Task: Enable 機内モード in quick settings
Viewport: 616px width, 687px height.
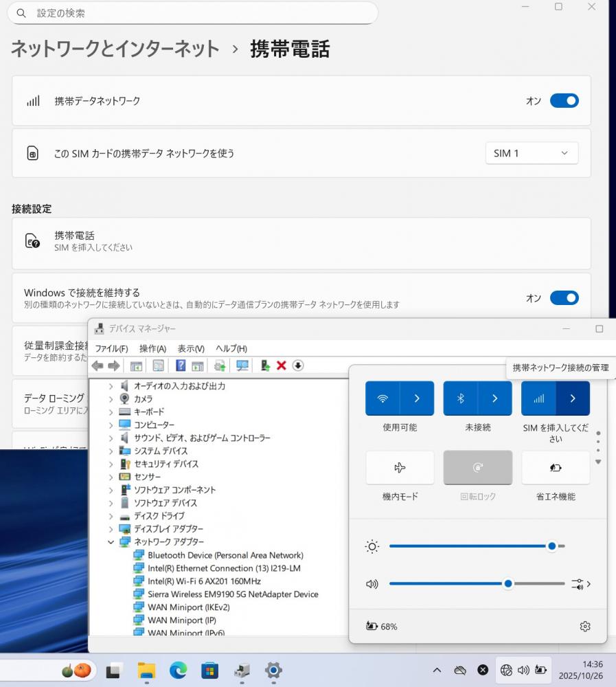Action: [x=400, y=468]
